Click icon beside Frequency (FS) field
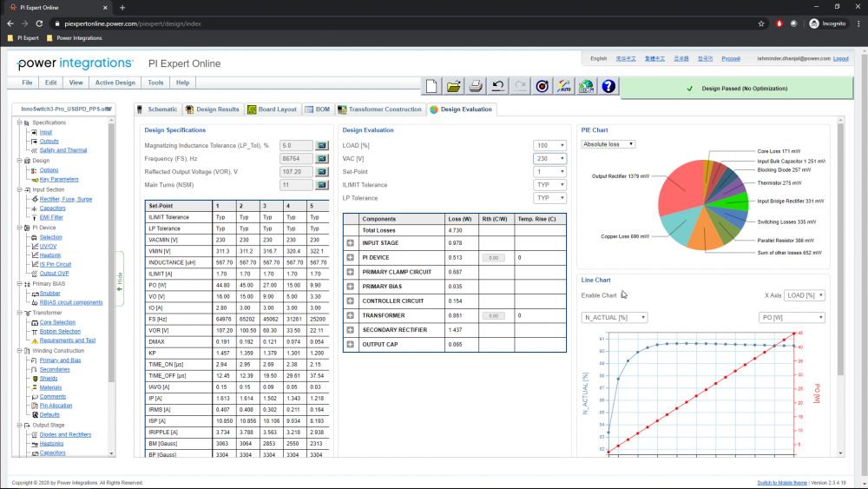868x489 pixels. (322, 158)
